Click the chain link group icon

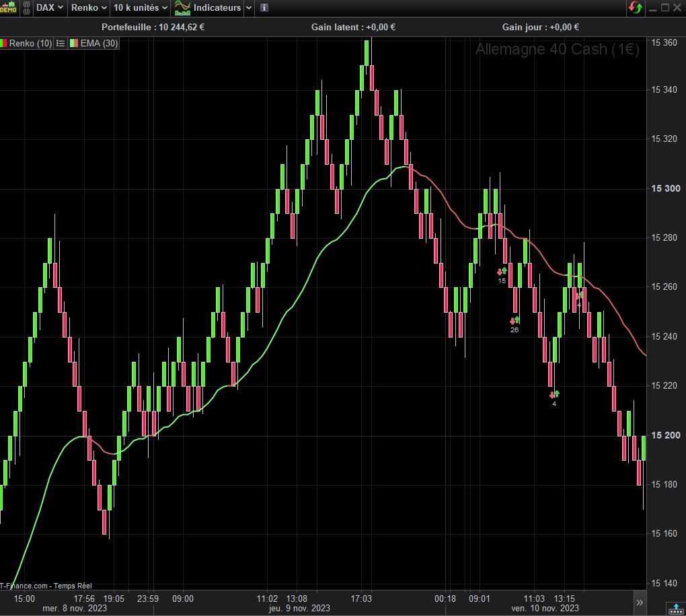26,8
